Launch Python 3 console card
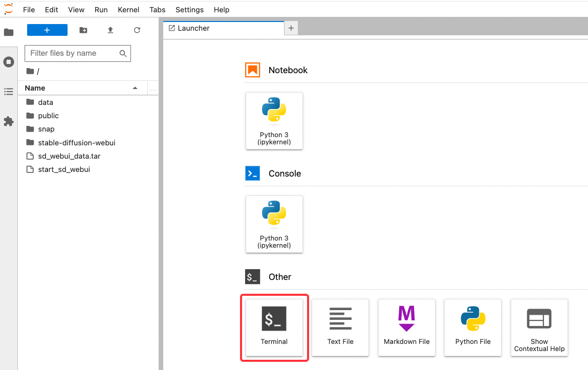Screen dimensions: 588x370 274,225
